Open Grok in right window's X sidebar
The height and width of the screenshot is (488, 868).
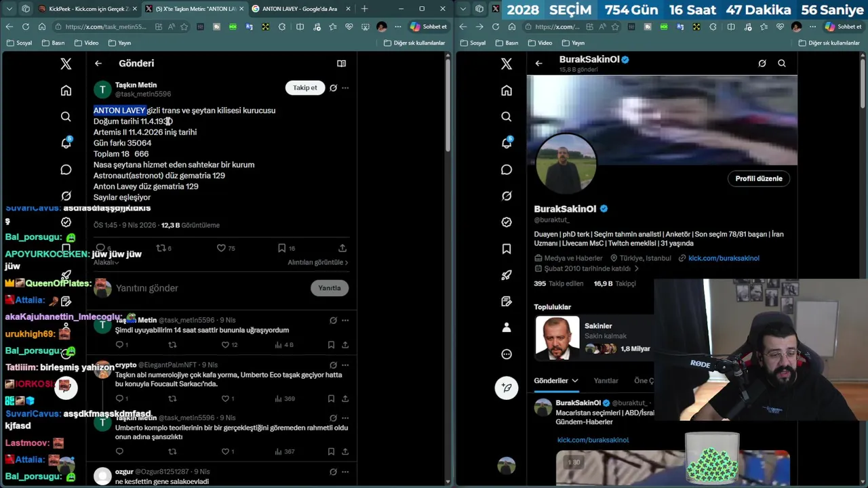coord(507,196)
